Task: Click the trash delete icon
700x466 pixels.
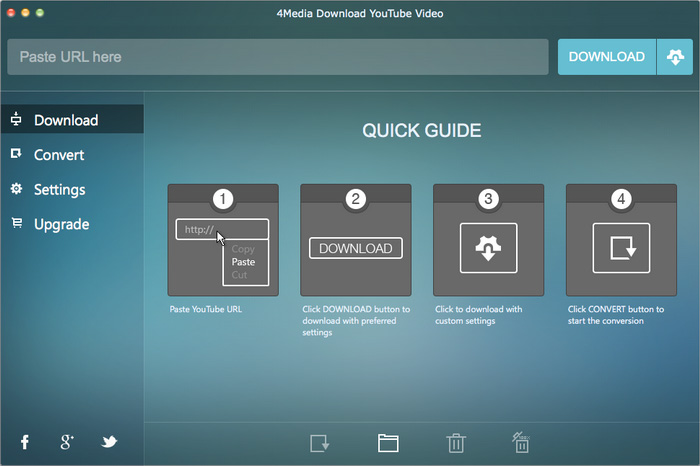Action: point(455,443)
